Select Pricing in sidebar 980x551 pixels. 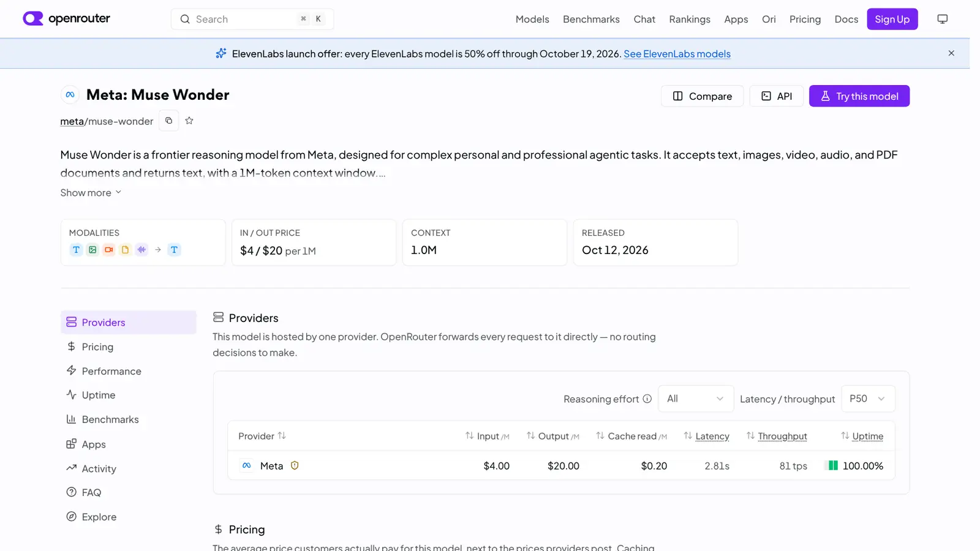point(129,347)
